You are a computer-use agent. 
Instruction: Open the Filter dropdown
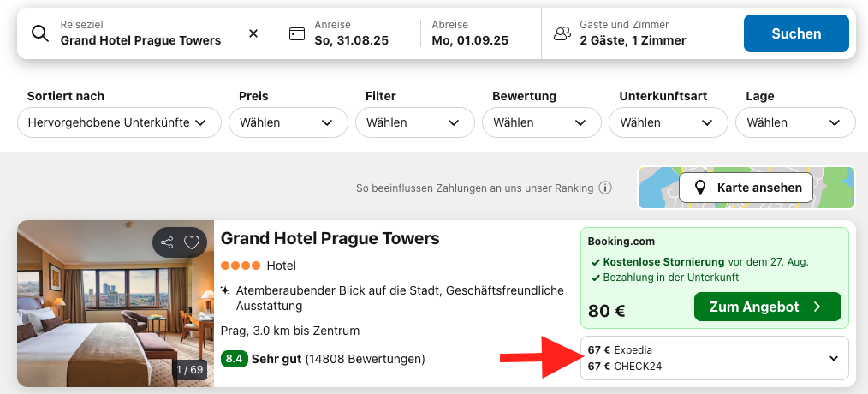(x=413, y=122)
